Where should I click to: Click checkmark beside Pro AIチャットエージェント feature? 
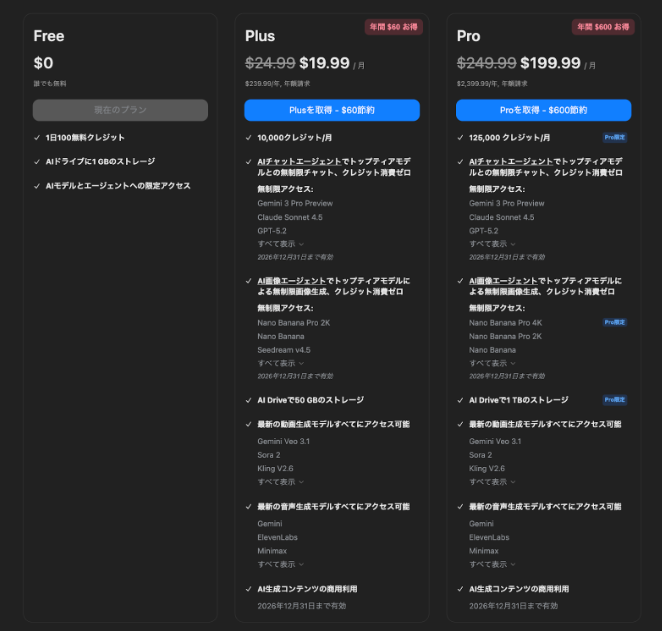[x=460, y=162]
